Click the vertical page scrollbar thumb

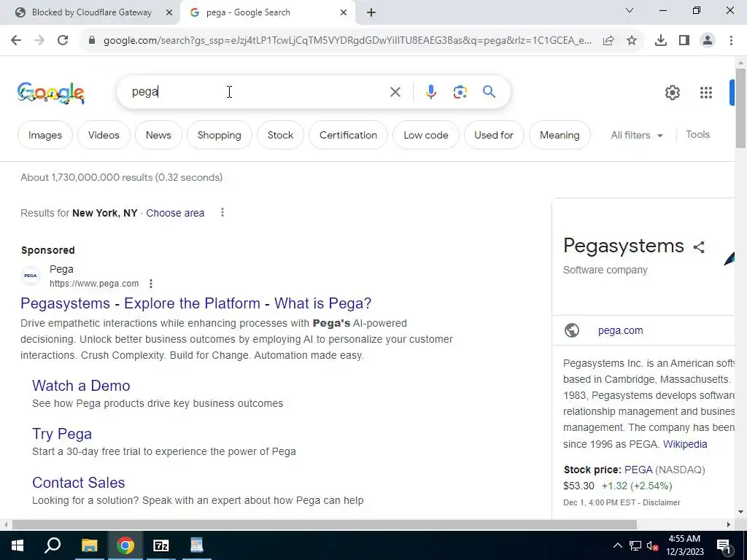click(x=740, y=109)
